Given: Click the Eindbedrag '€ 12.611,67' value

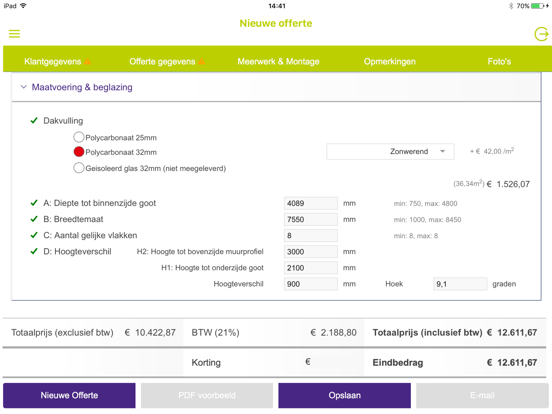Looking at the screenshot, I should click(x=512, y=363).
